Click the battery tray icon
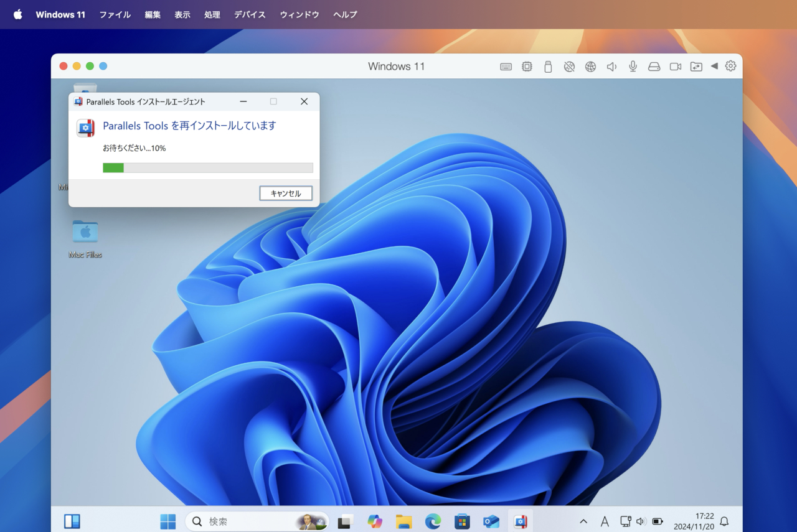Image resolution: width=797 pixels, height=532 pixels. (658, 521)
